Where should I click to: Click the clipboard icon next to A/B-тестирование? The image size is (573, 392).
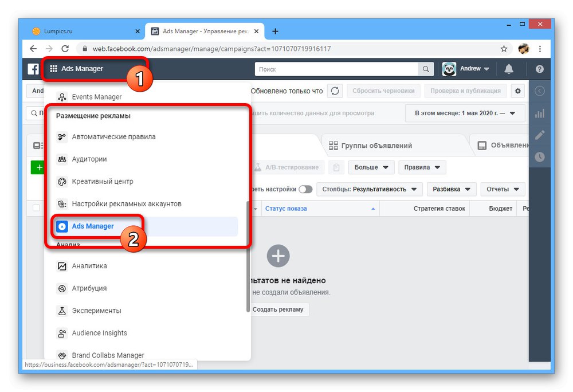(336, 167)
